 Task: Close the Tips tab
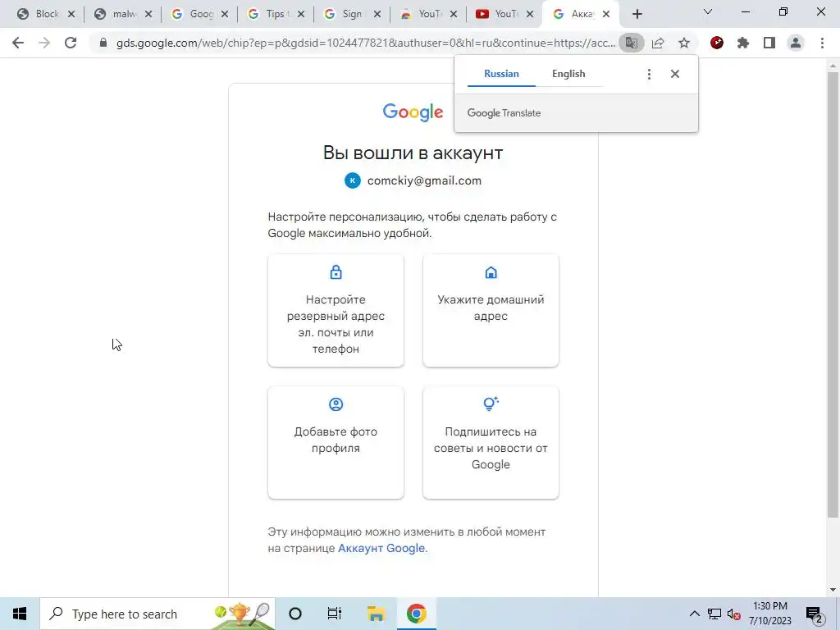click(301, 15)
